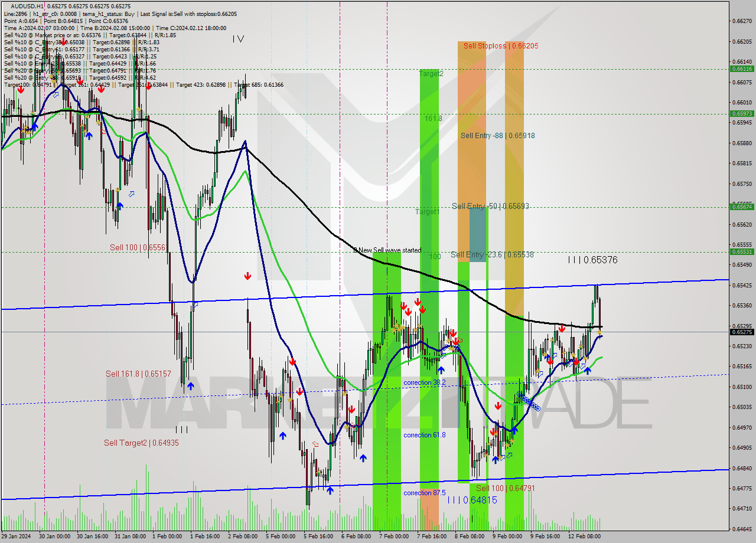Click the 'Target2' label on the green bar
756x543 pixels.
pyautogui.click(x=431, y=73)
